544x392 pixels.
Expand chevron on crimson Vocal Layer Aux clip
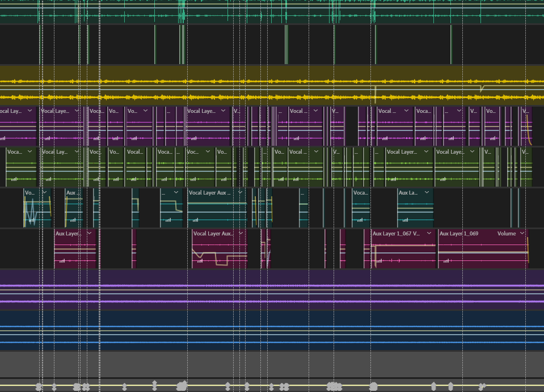(241, 233)
